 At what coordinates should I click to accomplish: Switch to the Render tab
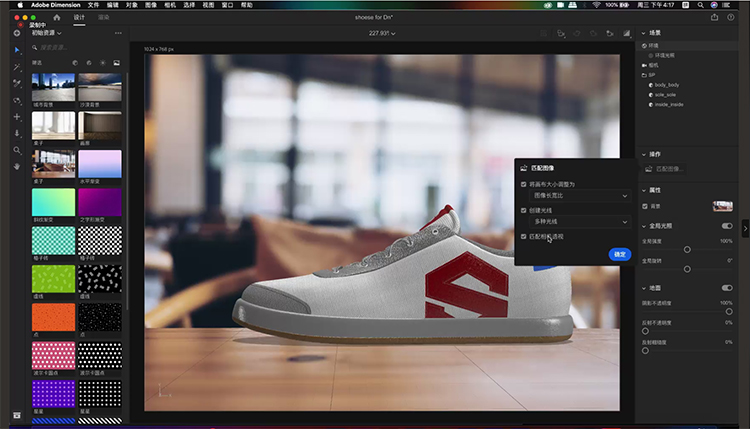pos(103,17)
